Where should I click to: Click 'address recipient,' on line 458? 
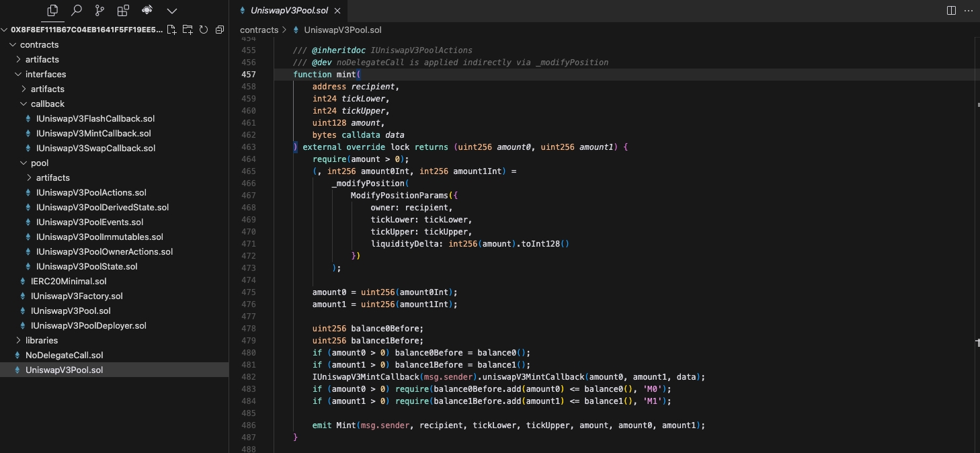356,87
